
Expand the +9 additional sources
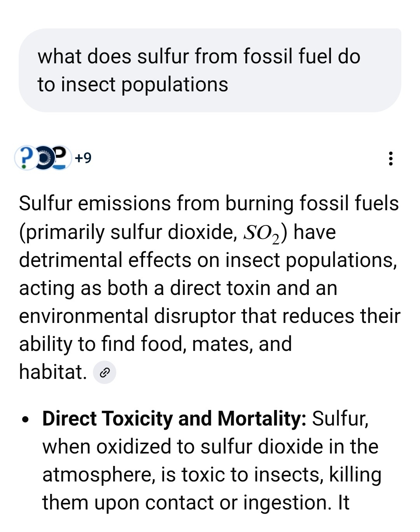point(83,158)
